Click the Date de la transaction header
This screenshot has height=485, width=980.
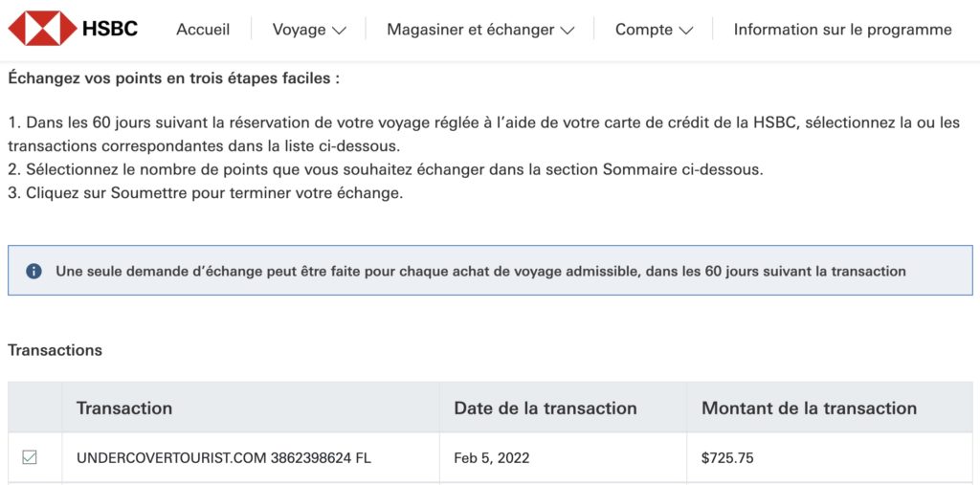tap(545, 408)
